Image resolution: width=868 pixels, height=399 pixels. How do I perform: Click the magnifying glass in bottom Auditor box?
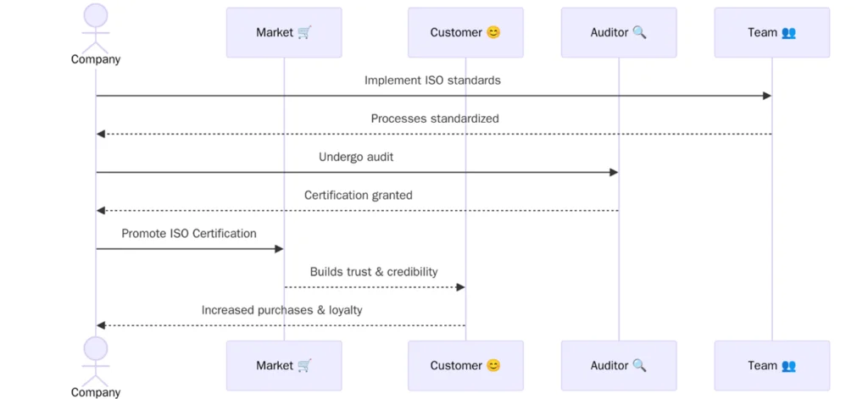tap(639, 366)
